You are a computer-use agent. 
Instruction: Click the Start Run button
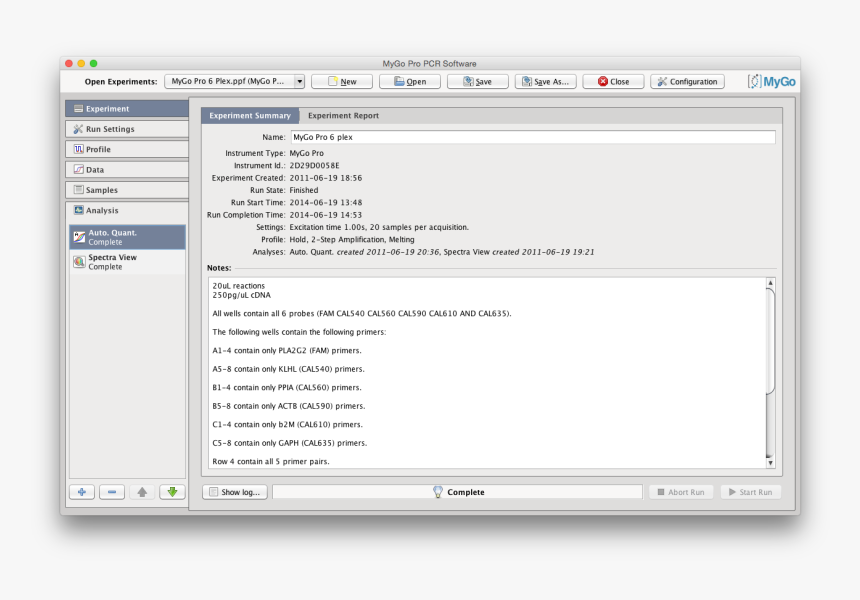click(750, 492)
